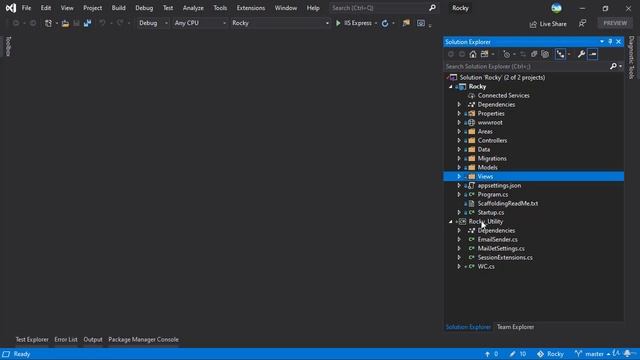This screenshot has width=640, height=360.
Task: Click the PREVIEW button
Action: click(615, 23)
